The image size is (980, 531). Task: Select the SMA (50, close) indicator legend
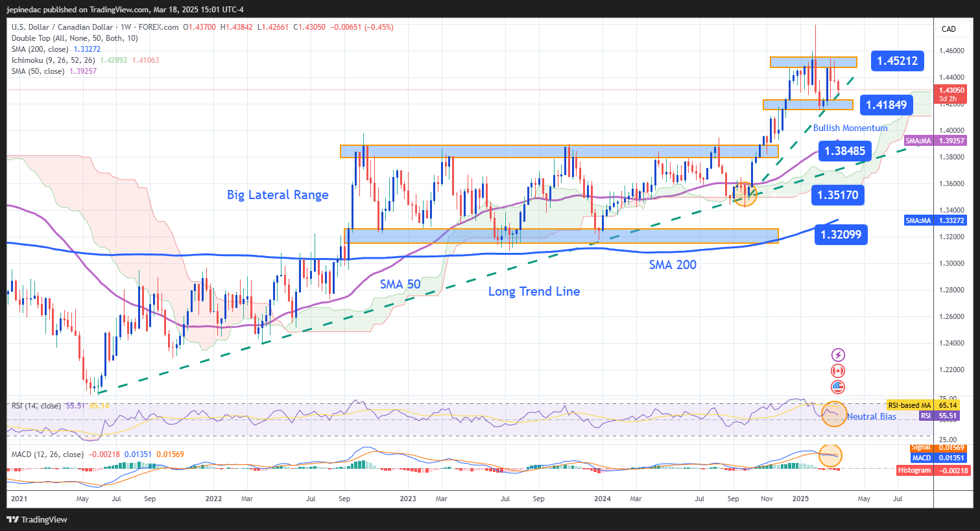(x=54, y=71)
